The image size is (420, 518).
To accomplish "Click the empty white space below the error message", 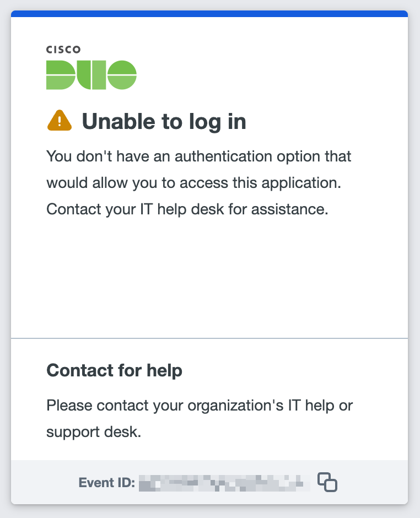I will (x=209, y=276).
